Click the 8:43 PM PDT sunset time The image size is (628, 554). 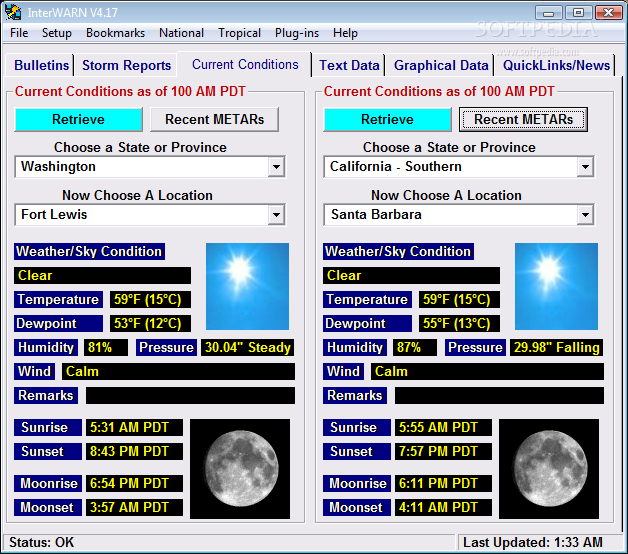click(134, 451)
